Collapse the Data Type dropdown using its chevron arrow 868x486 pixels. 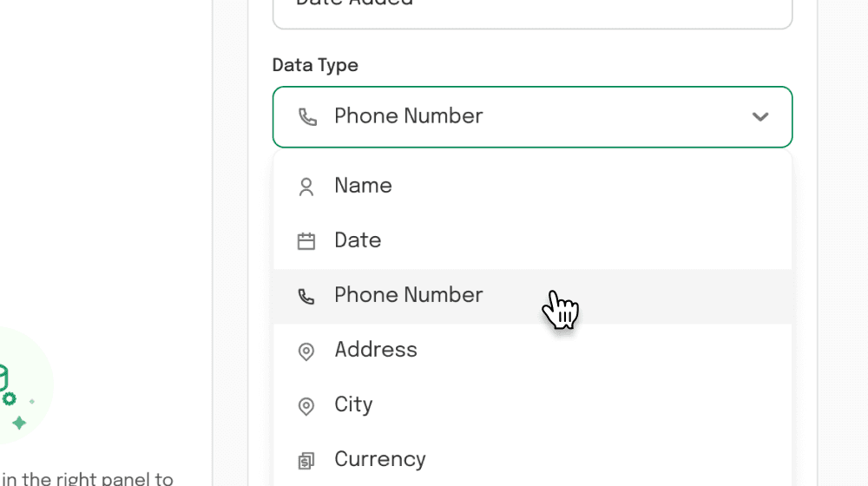click(x=760, y=117)
